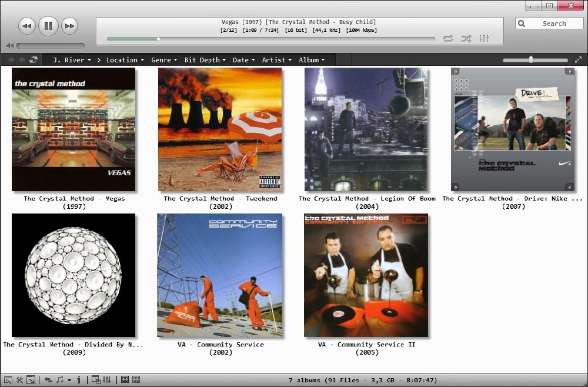The height and width of the screenshot is (387, 588).
Task: Open the Artist dropdown
Action: click(277, 60)
